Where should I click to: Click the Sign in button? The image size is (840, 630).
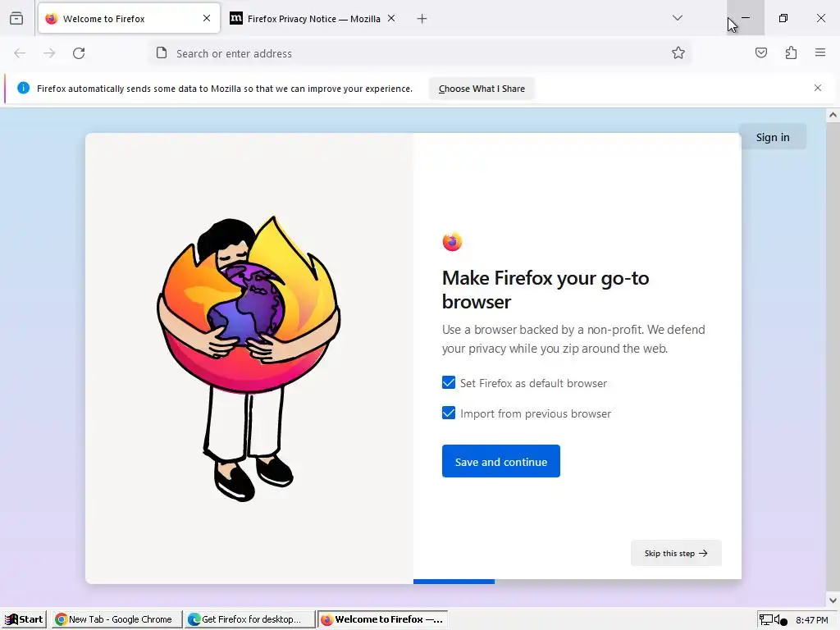[x=773, y=137]
